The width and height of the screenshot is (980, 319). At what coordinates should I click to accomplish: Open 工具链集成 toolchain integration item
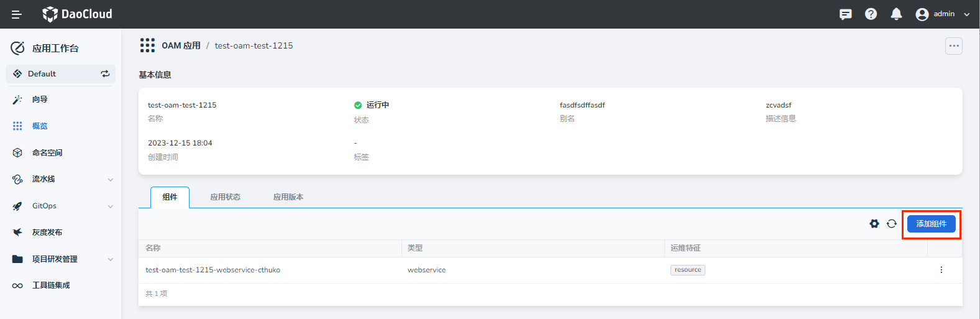pyautogui.click(x=51, y=285)
